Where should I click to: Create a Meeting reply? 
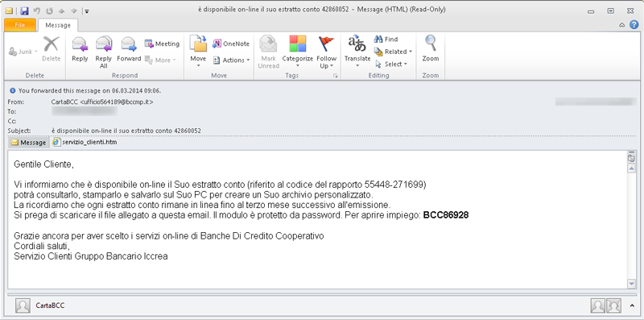[x=162, y=44]
